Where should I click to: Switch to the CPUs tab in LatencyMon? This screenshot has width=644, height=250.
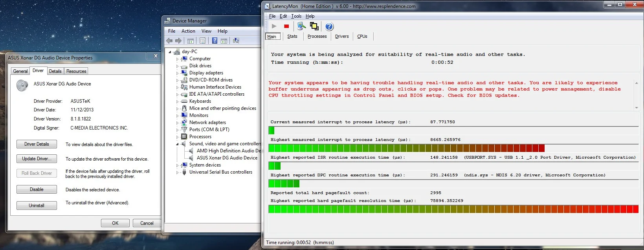pyautogui.click(x=362, y=36)
